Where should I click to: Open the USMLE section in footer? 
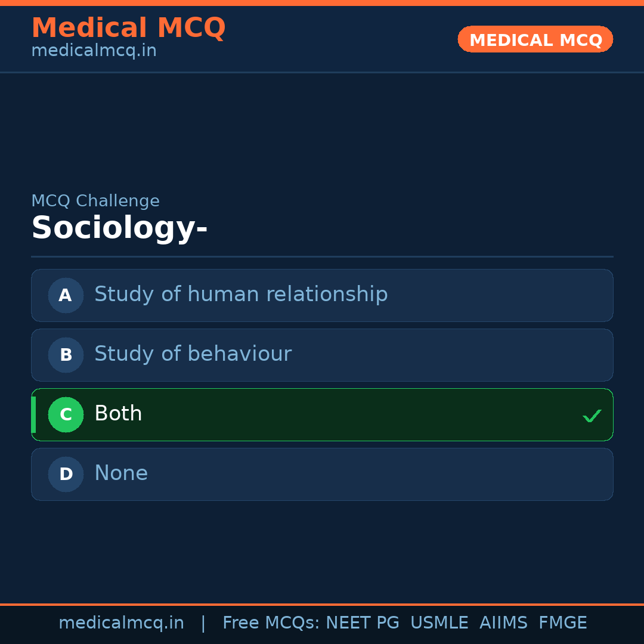point(439,622)
